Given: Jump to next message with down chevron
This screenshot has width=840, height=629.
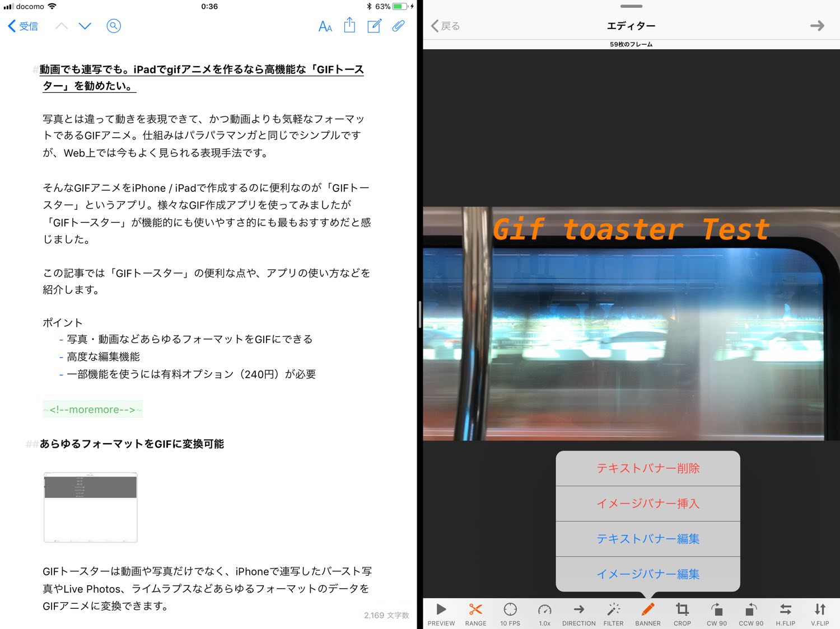Looking at the screenshot, I should (85, 26).
